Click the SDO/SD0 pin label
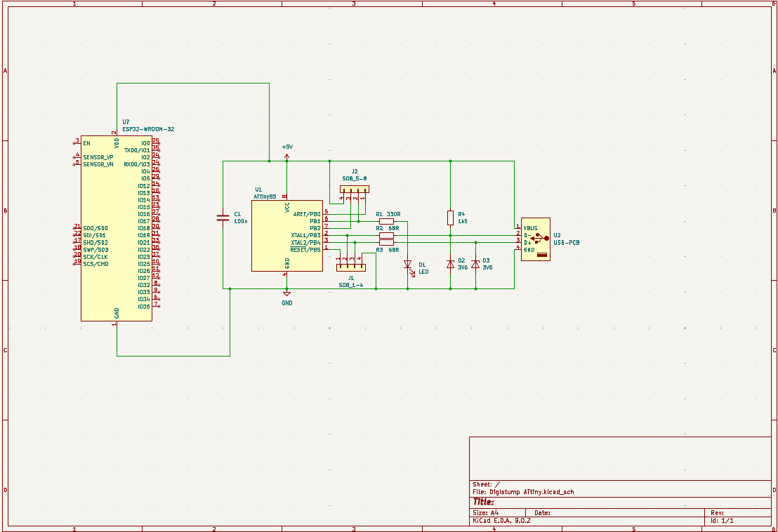Screen dimensions: 778x532 pos(95,229)
